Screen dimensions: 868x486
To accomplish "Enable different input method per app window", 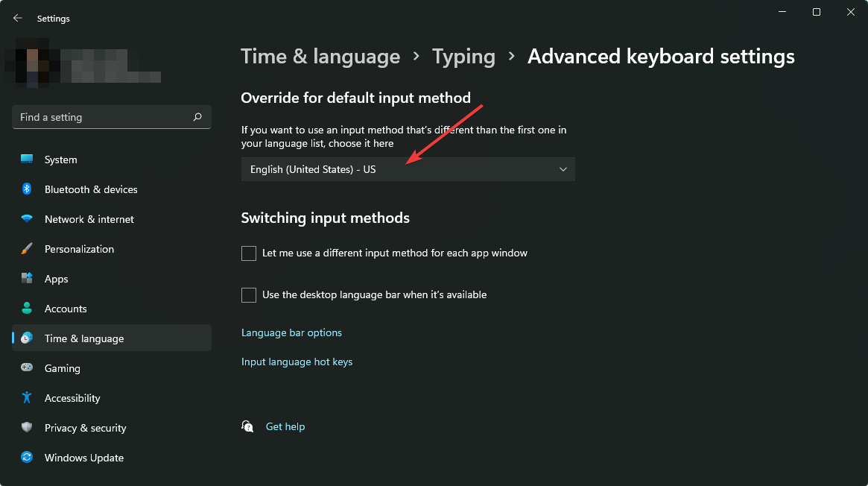I will 249,253.
